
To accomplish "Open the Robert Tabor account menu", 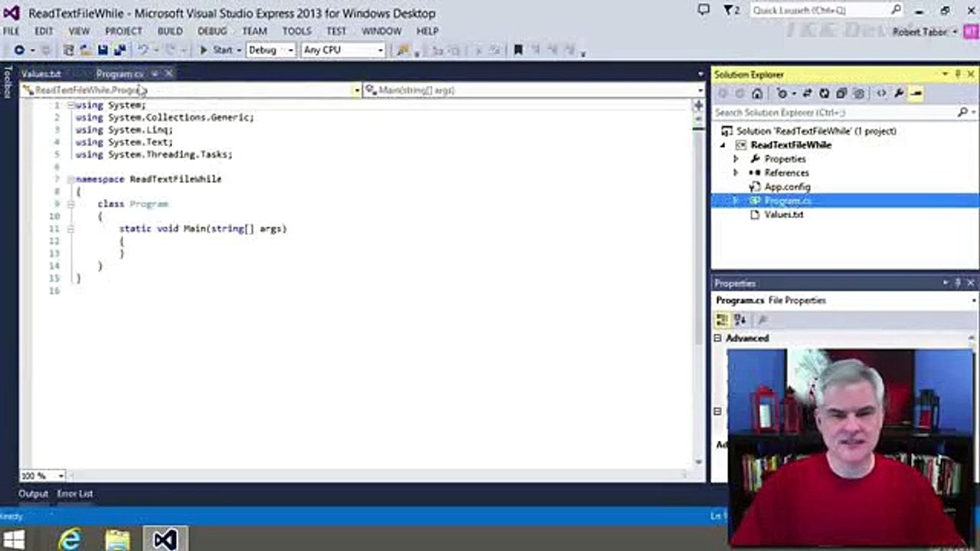I will 925,31.
